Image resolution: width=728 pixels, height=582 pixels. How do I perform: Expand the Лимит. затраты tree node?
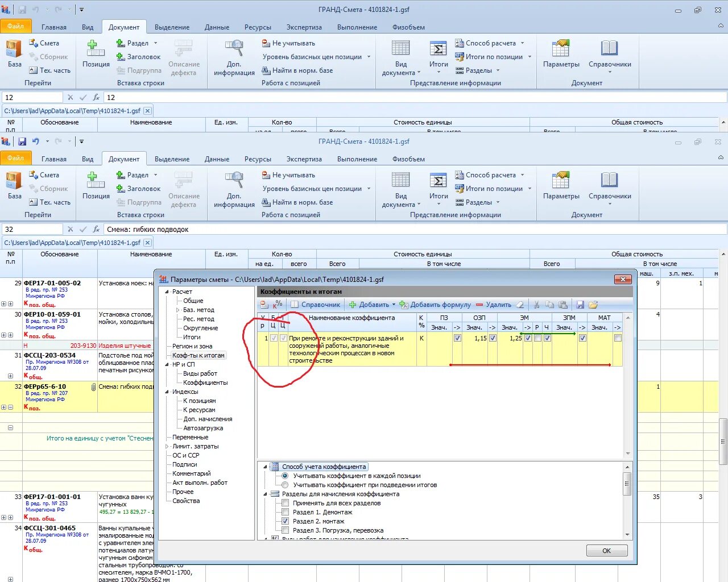coord(167,446)
